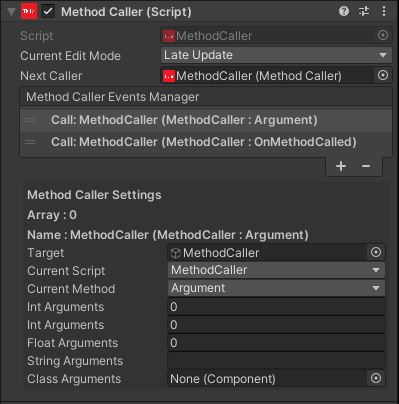Open component help reference icon
This screenshot has width=399, height=404.
(344, 11)
